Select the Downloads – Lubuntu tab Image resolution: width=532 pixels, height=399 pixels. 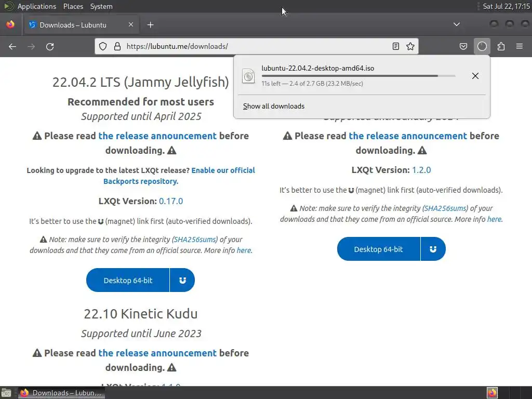(81, 25)
